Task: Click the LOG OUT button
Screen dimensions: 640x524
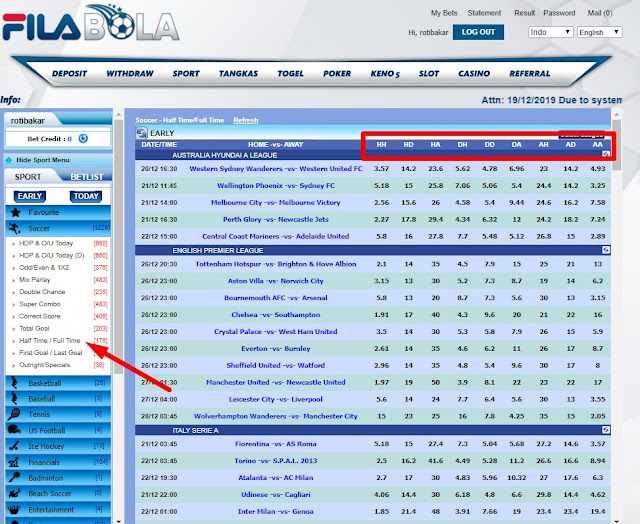Action: coord(478,32)
